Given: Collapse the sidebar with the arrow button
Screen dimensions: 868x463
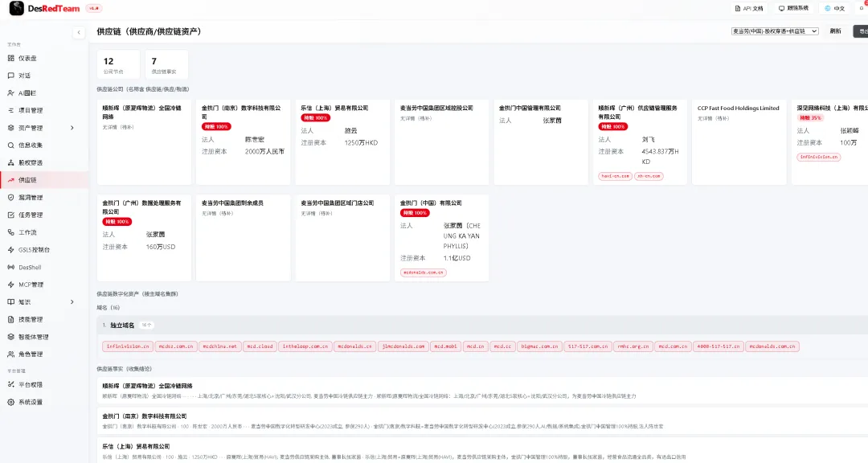Looking at the screenshot, I should [x=79, y=32].
